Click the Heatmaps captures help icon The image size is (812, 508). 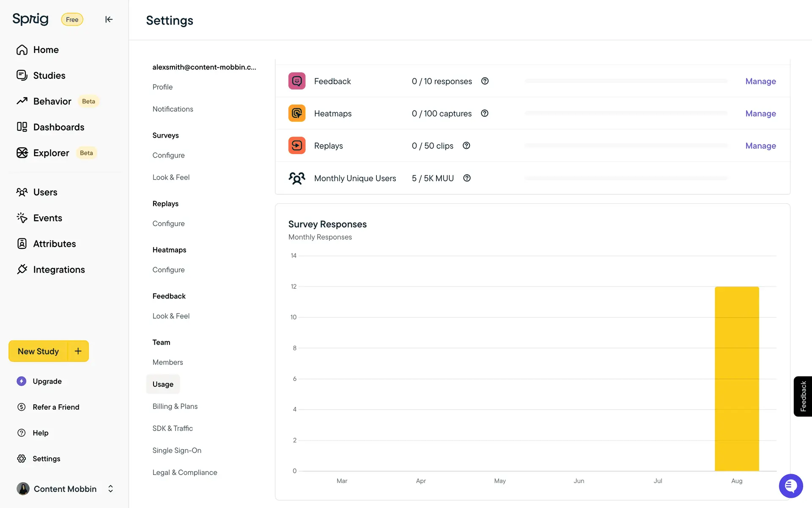pos(485,113)
